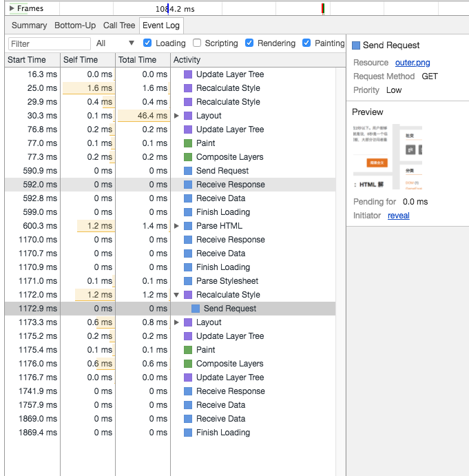This screenshot has height=476, width=469.
Task: Click the green Composite Layers icon at 77.3 ms
Action: 188,157
